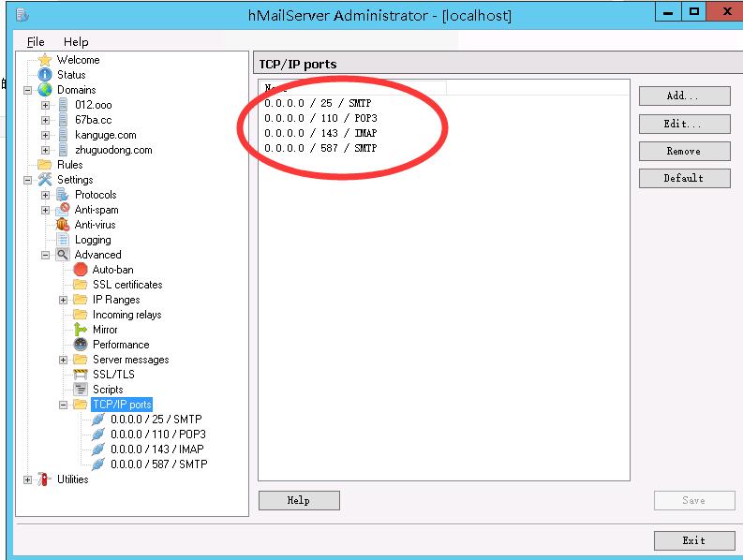Click the Add... button
The image size is (743, 560).
[683, 96]
